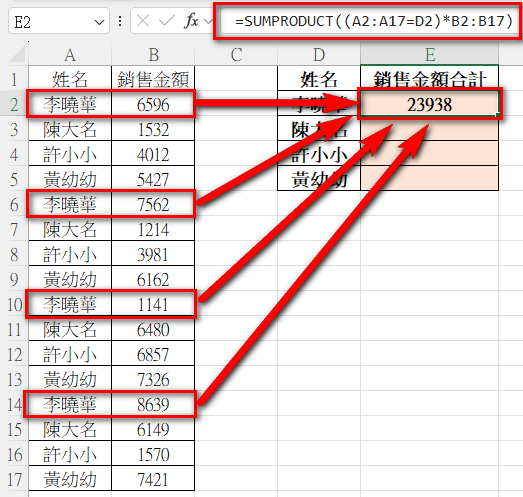This screenshot has height=497, width=523.
Task: Click the Name Box showing E2
Action: pos(59,21)
